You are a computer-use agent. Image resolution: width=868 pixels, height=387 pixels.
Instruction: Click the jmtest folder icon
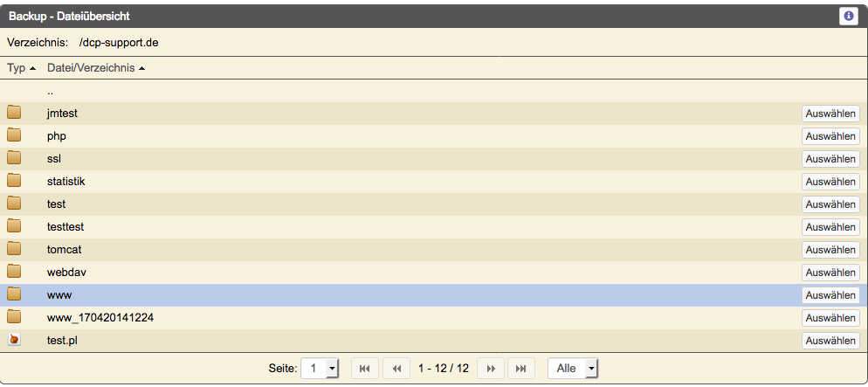14,113
